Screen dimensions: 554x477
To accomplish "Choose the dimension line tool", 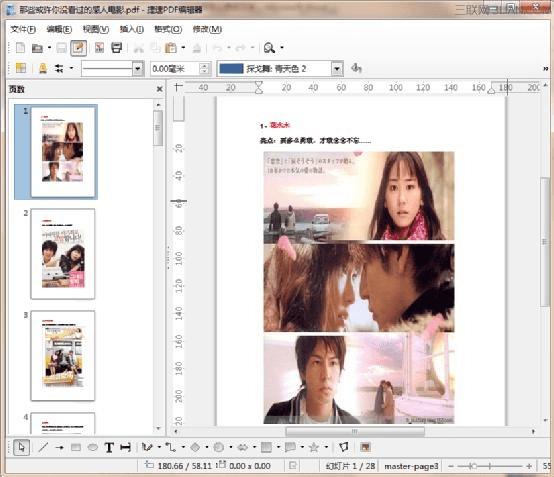I will [125, 447].
